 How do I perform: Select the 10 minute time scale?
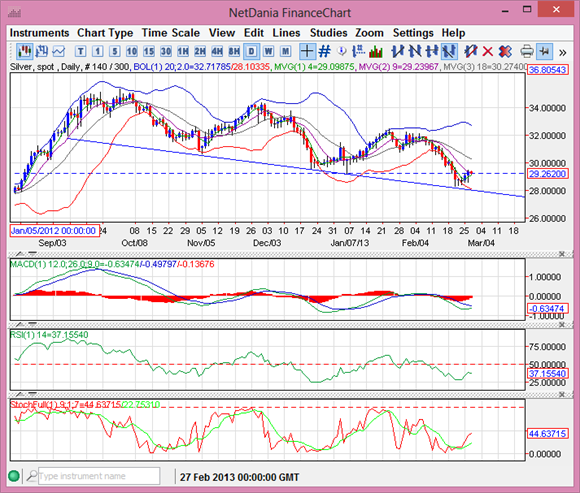pyautogui.click(x=132, y=51)
